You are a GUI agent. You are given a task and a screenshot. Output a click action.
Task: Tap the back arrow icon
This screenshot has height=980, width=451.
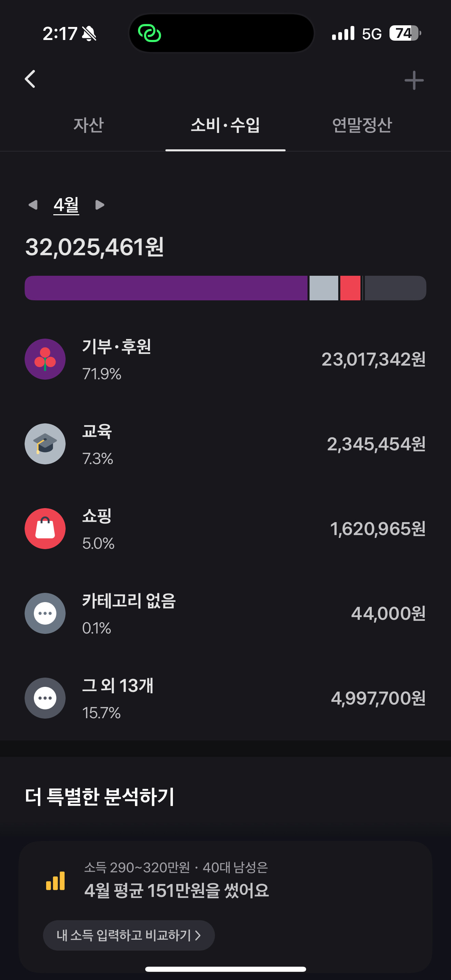coord(30,79)
